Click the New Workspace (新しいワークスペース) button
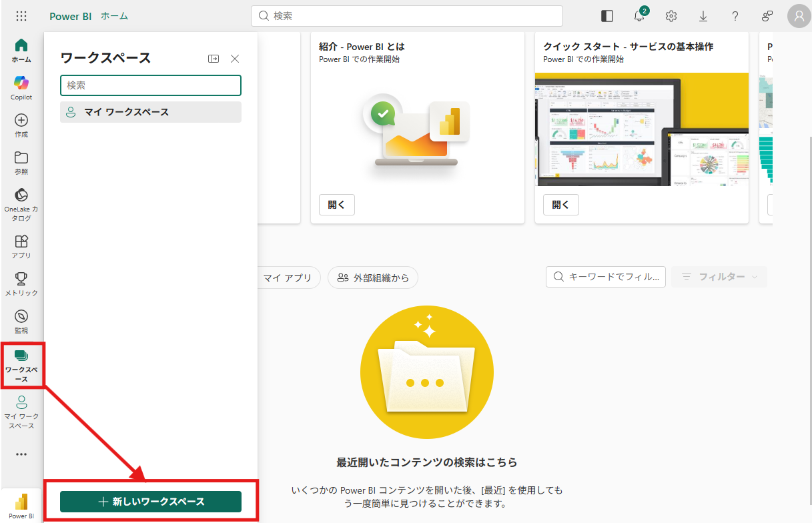The width and height of the screenshot is (812, 523). [151, 502]
